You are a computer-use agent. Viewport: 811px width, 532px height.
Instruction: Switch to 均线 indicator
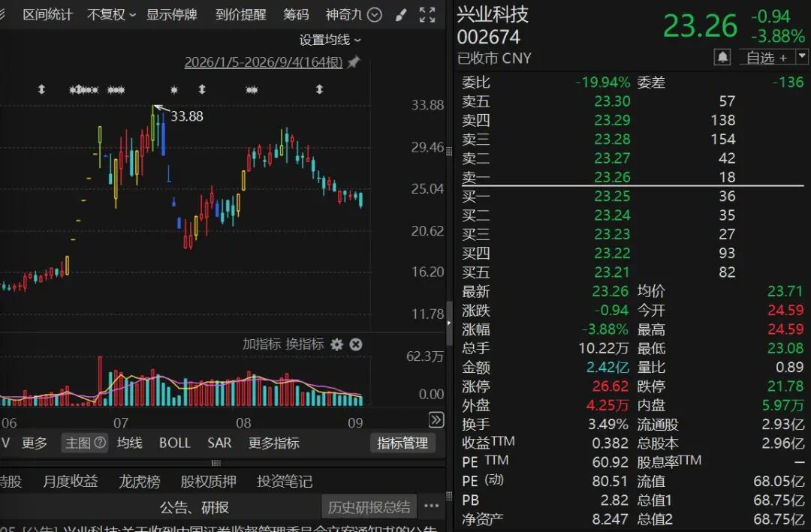(x=129, y=443)
